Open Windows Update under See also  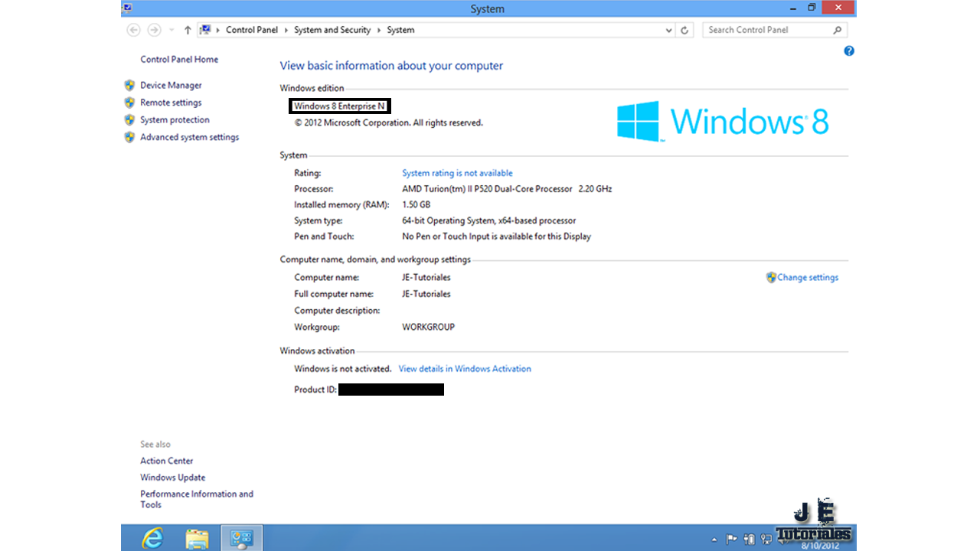[x=172, y=478]
